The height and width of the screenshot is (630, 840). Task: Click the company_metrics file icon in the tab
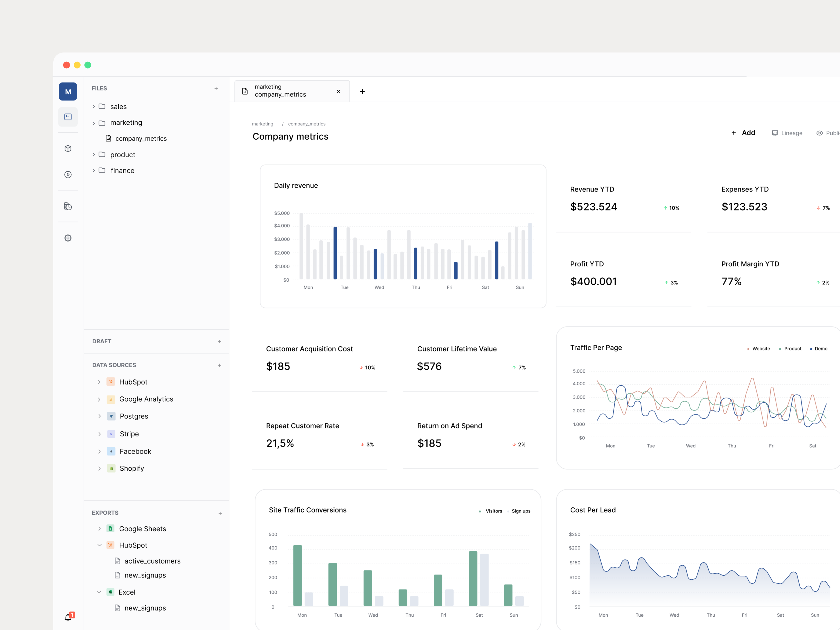(x=245, y=91)
